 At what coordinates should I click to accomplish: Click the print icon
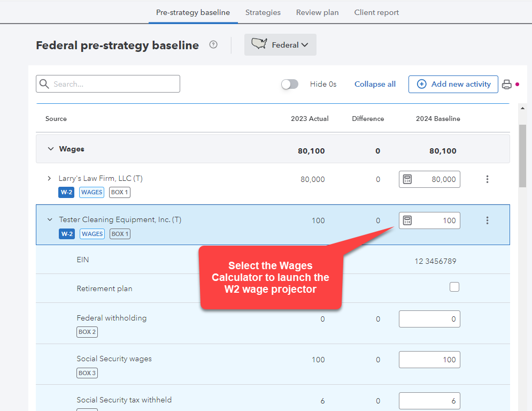click(506, 85)
